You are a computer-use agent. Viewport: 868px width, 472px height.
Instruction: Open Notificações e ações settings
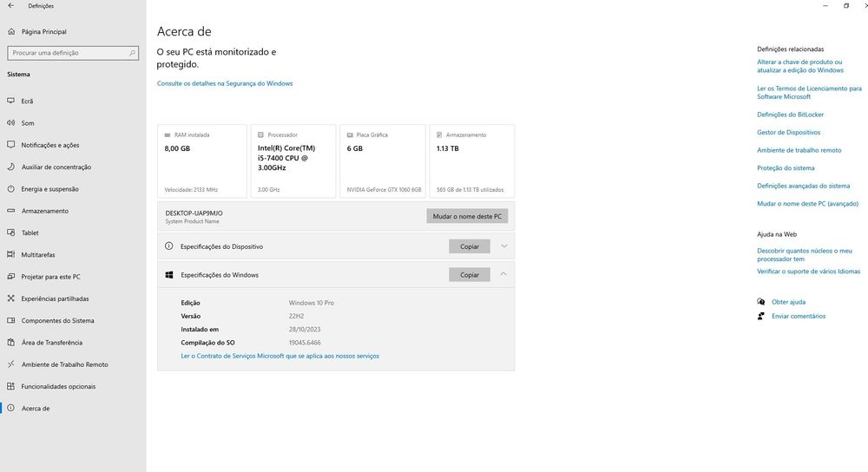(x=49, y=144)
